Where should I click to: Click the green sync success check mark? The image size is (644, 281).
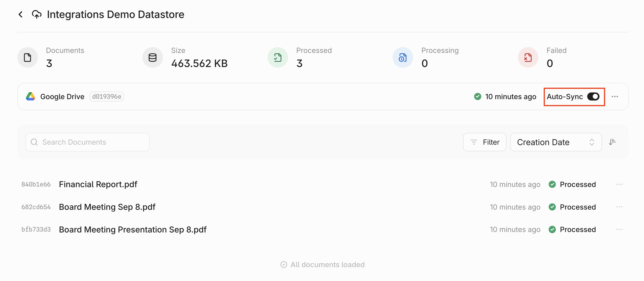coord(477,96)
